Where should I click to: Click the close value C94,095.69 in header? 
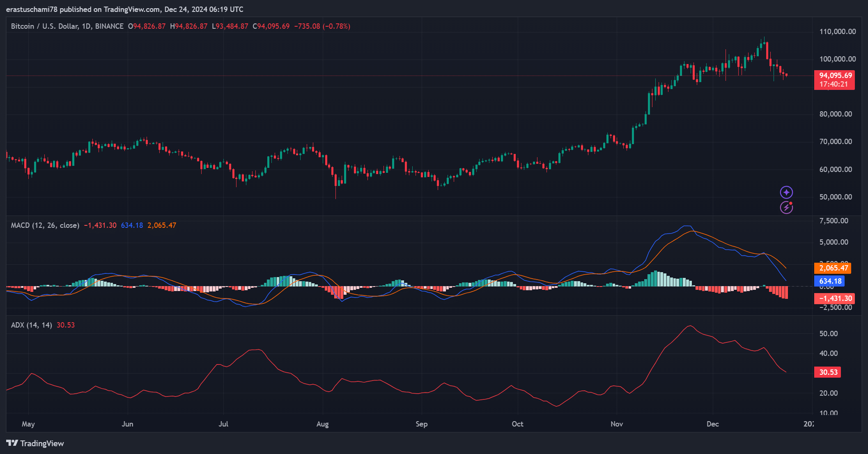click(271, 26)
